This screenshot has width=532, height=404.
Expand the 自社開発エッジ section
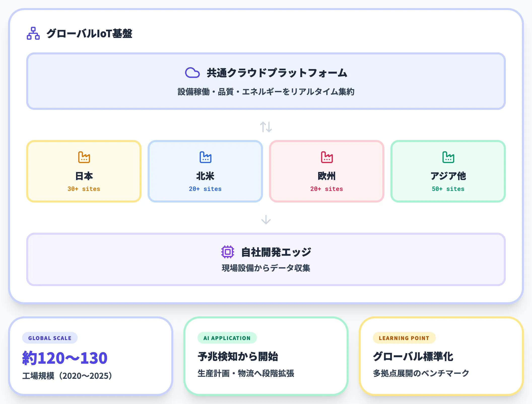coord(265,259)
